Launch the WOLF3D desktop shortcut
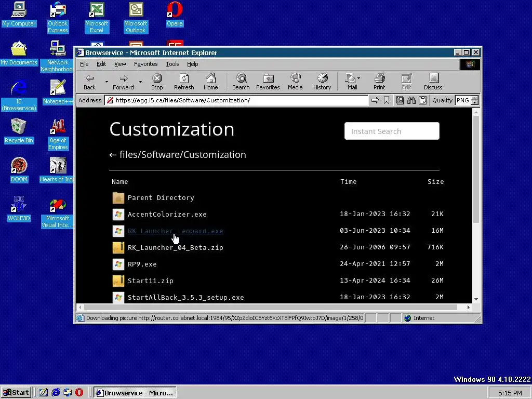Image resolution: width=532 pixels, height=399 pixels. [19, 209]
